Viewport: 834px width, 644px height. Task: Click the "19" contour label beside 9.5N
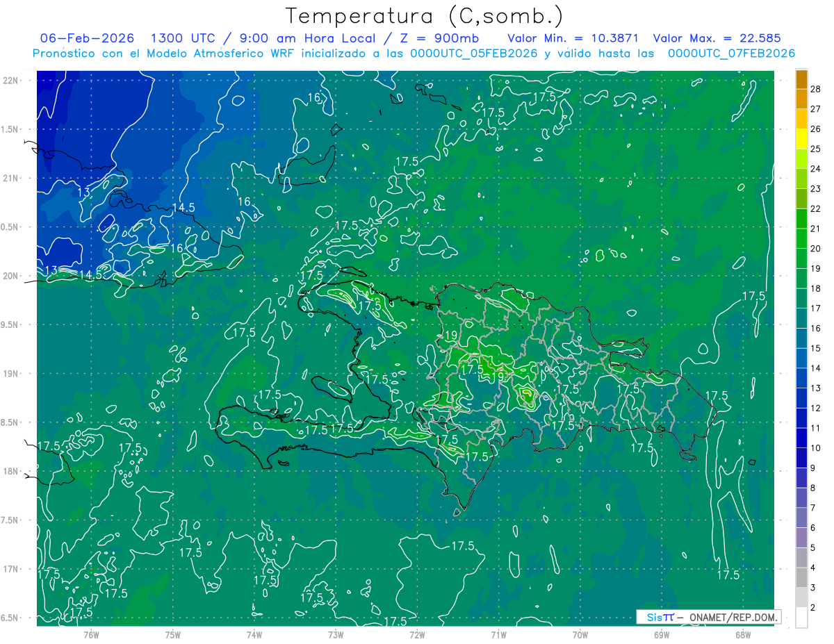[x=450, y=336]
